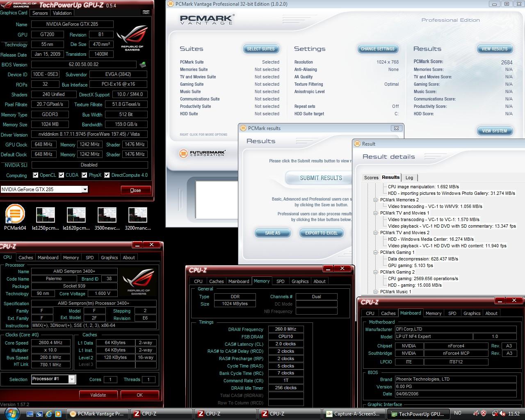Open the SPD tab in CPU-Z Memory window
This screenshot has width=525, height=420.
coord(281,281)
